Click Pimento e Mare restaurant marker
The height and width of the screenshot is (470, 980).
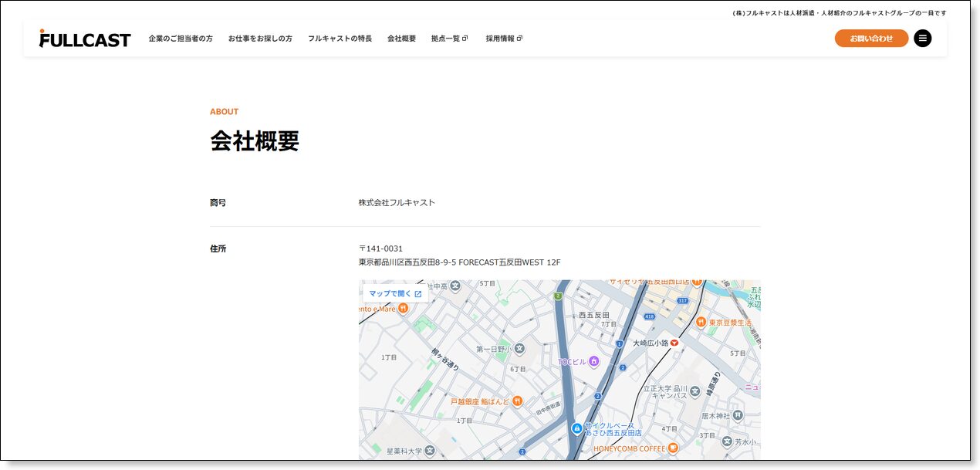403,309
